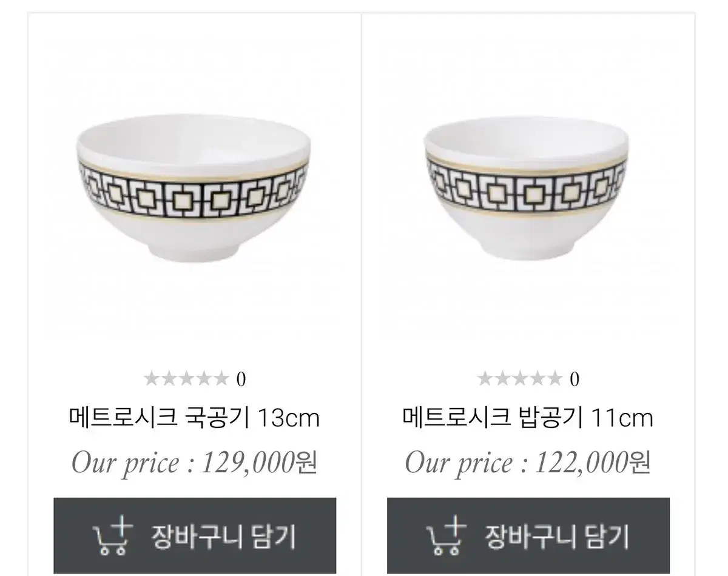728x576 pixels.
Task: Click fifth rating star of 국공기 13cm
Action: pyautogui.click(x=221, y=380)
